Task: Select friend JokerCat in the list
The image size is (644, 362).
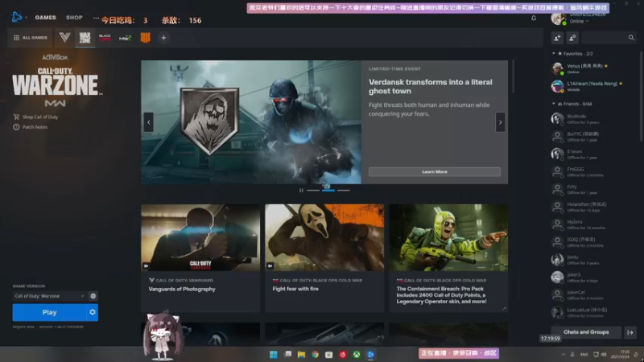Action: point(593,295)
